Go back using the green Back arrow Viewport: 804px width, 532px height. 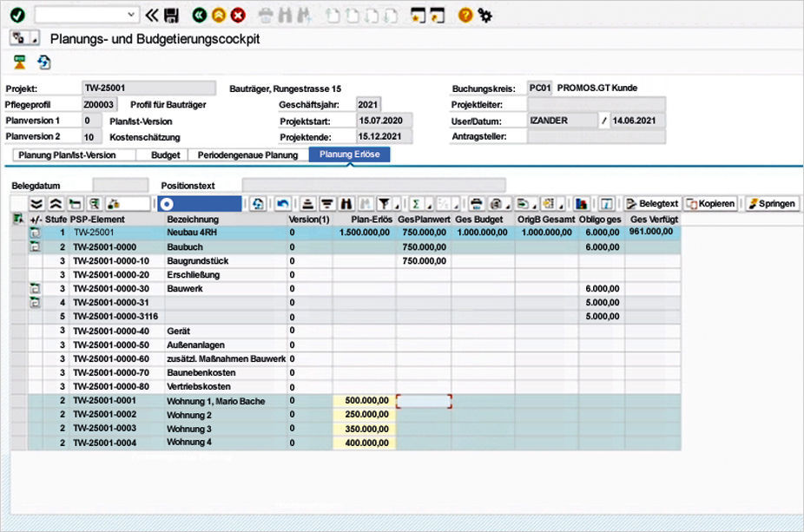[201, 14]
